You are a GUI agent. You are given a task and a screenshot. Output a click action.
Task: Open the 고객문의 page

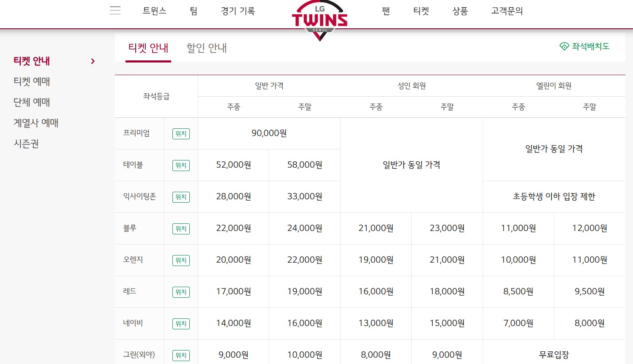click(x=507, y=11)
